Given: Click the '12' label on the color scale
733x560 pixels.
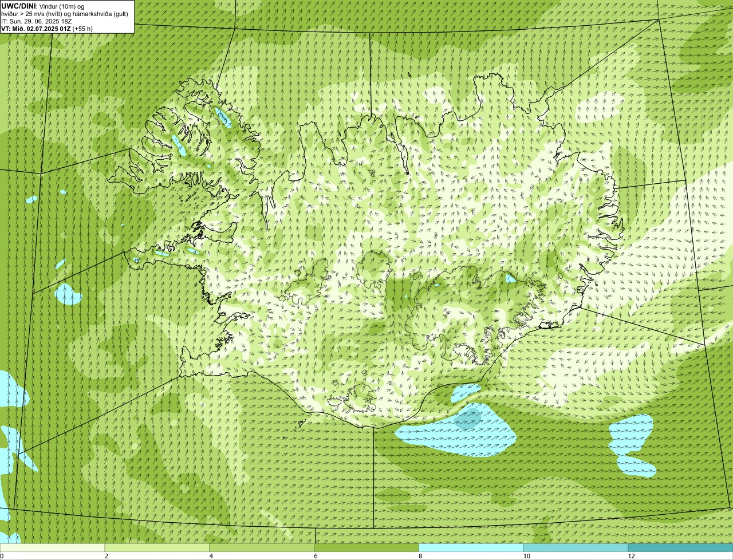Looking at the screenshot, I should point(631,556).
